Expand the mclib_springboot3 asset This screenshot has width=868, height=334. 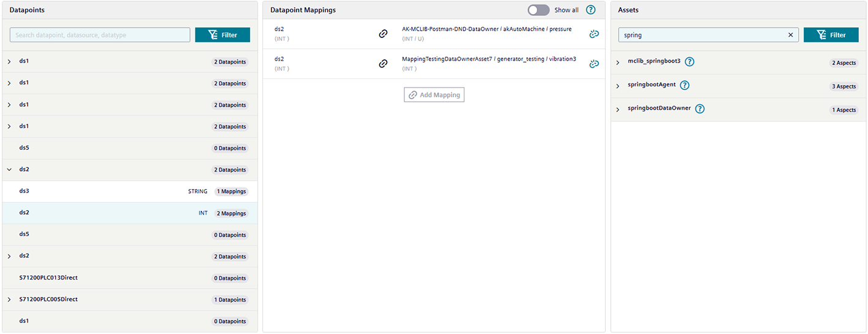click(x=617, y=63)
